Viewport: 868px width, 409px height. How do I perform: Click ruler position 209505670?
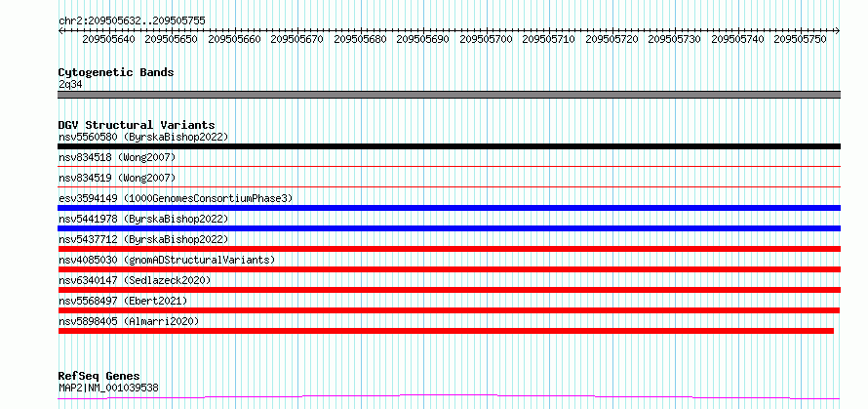coord(297,39)
